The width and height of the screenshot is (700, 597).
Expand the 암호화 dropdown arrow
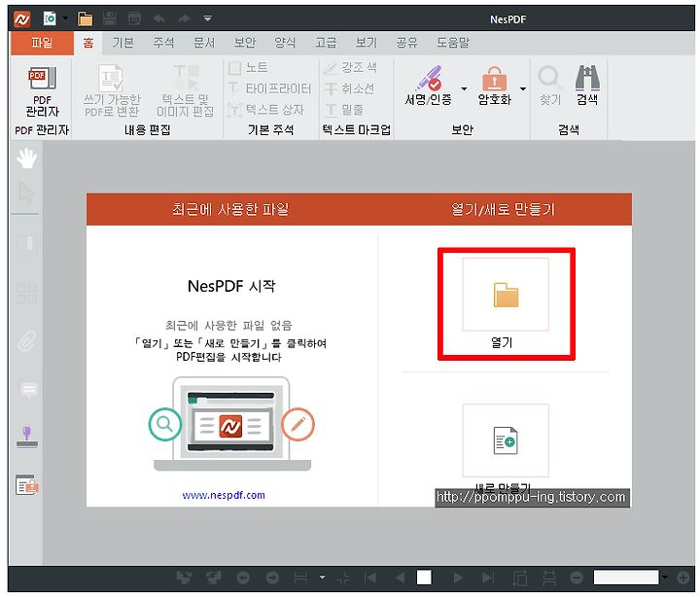[523, 88]
